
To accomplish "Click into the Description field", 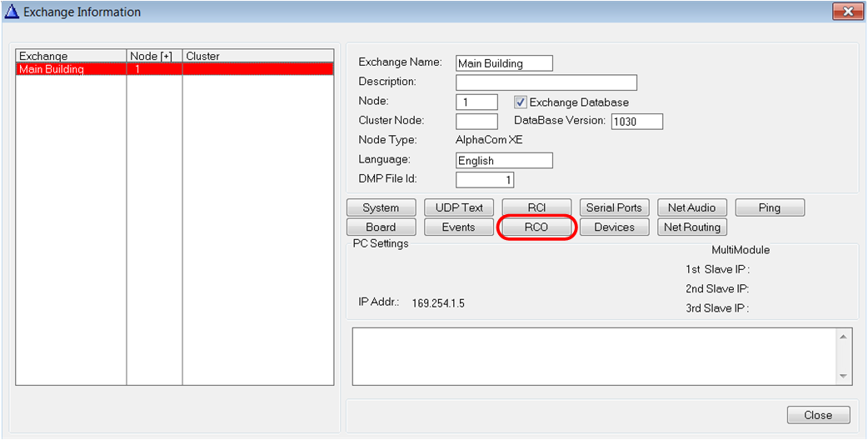I will pos(546,82).
